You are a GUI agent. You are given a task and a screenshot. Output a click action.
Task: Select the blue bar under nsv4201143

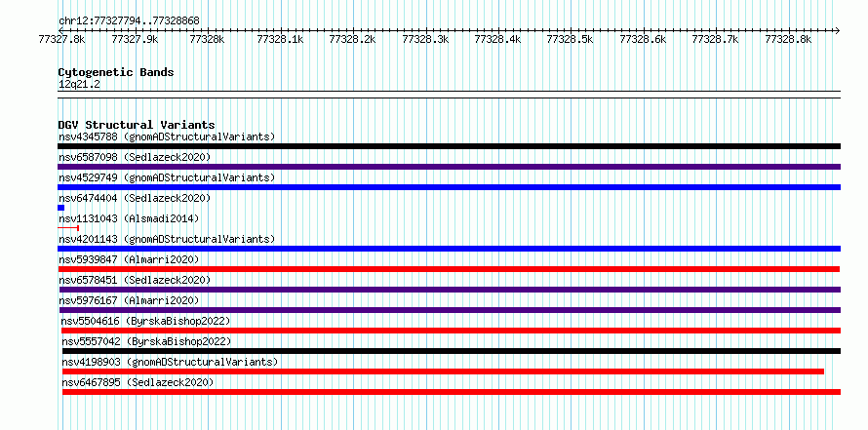click(x=449, y=249)
